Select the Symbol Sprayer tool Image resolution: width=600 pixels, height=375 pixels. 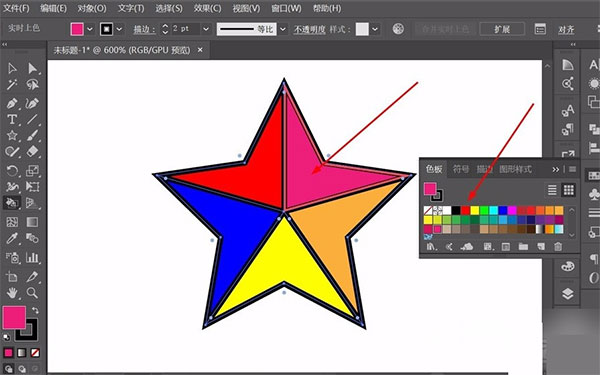(12, 257)
